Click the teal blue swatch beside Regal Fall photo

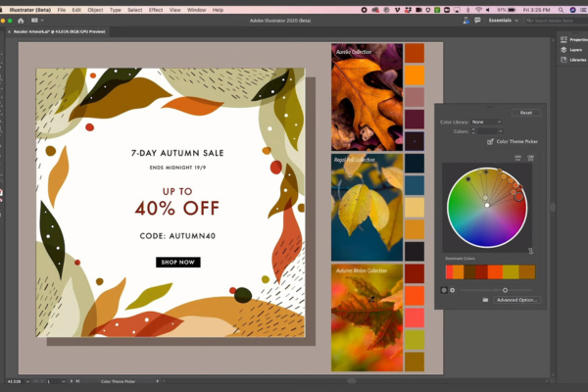(415, 184)
